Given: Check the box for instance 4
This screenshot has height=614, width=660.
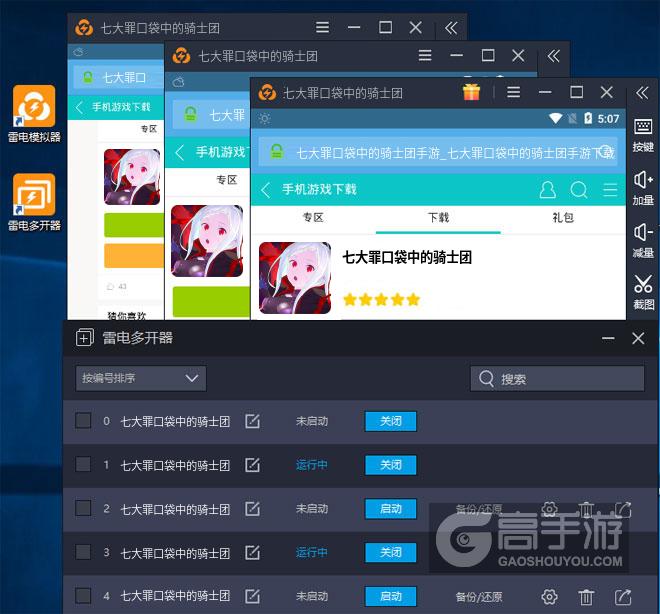Looking at the screenshot, I should click(83, 595).
